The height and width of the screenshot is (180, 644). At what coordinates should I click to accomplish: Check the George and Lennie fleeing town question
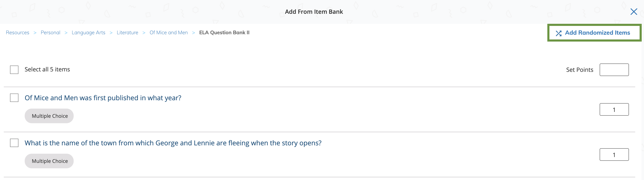tap(14, 143)
